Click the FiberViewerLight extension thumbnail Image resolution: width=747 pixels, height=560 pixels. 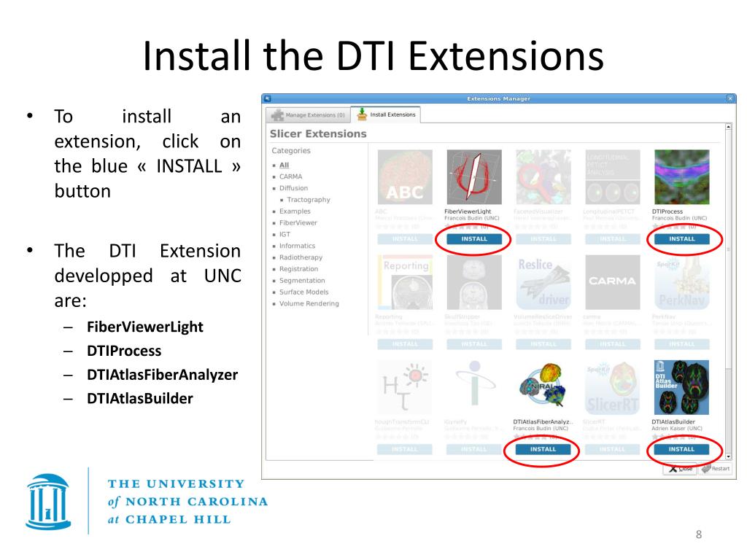474,177
